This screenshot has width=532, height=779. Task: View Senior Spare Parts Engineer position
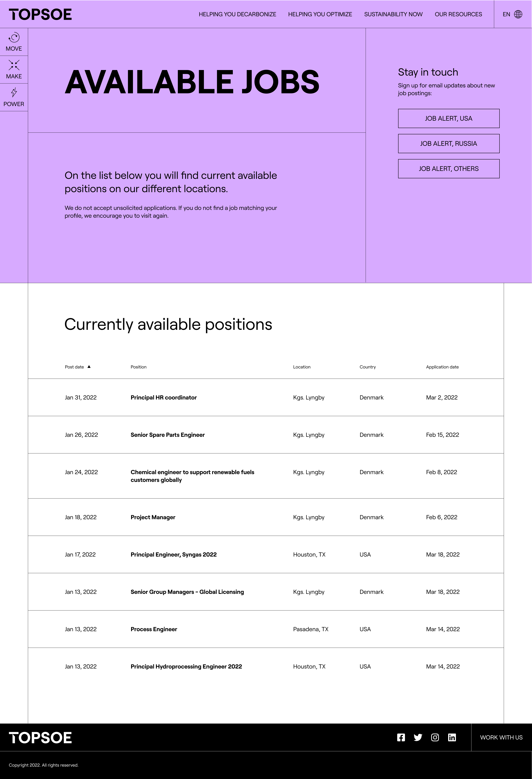[x=167, y=435]
